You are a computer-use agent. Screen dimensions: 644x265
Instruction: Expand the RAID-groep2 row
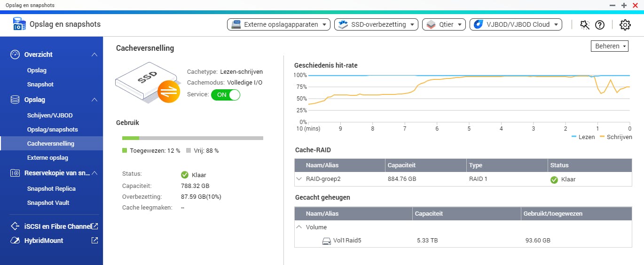click(299, 179)
